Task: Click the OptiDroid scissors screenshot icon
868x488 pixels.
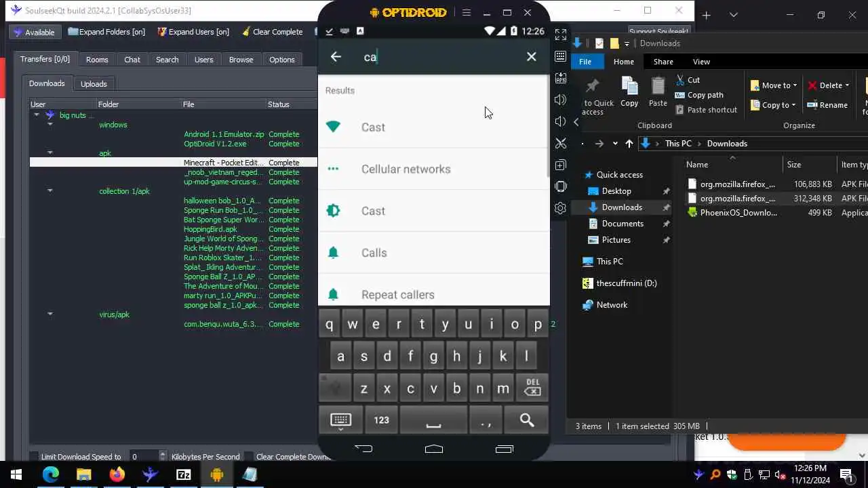Action: (x=560, y=143)
